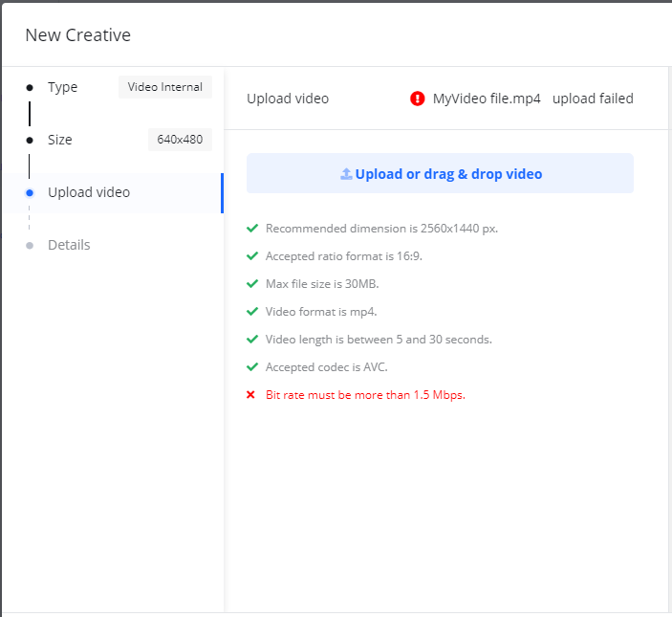Click the upload arrow icon
This screenshot has width=672, height=617.
click(346, 174)
